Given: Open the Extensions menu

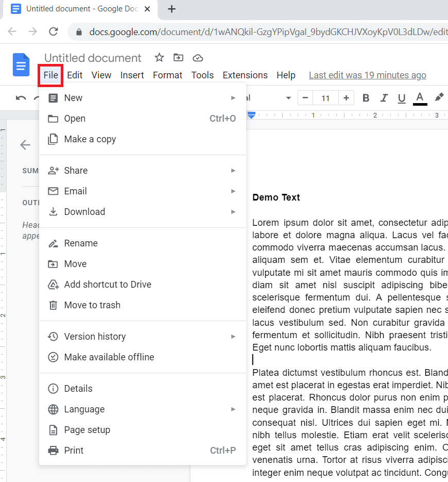Looking at the screenshot, I should point(245,75).
